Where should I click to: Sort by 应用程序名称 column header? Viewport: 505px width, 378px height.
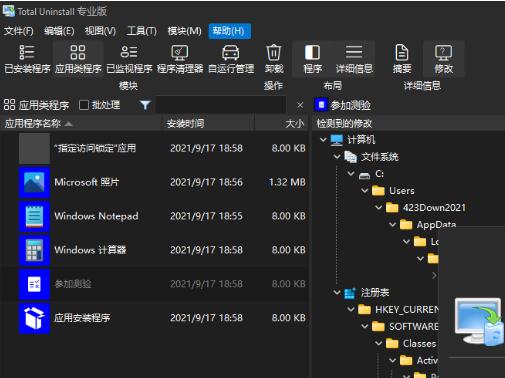pyautogui.click(x=81, y=124)
